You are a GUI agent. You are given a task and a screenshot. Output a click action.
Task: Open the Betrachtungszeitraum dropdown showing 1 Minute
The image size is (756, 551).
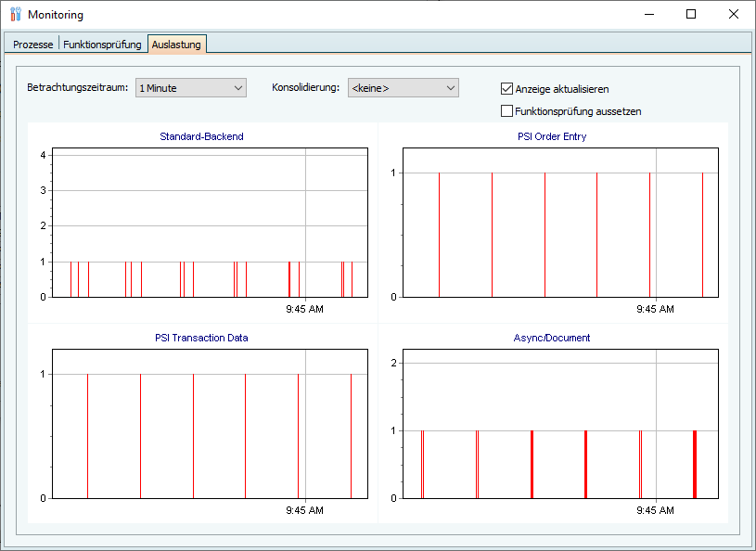190,88
